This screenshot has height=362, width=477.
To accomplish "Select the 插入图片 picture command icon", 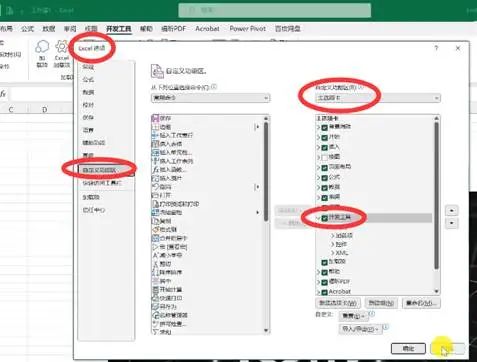I will pyautogui.click(x=155, y=178).
